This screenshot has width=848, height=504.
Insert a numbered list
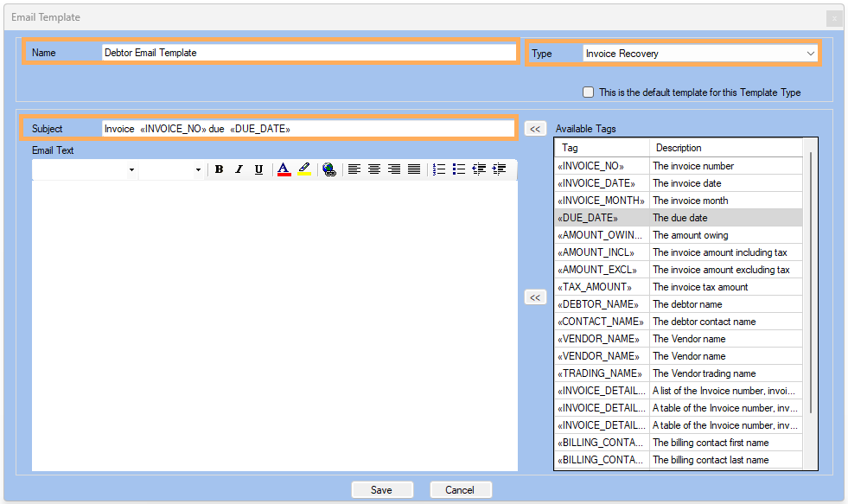pos(439,169)
